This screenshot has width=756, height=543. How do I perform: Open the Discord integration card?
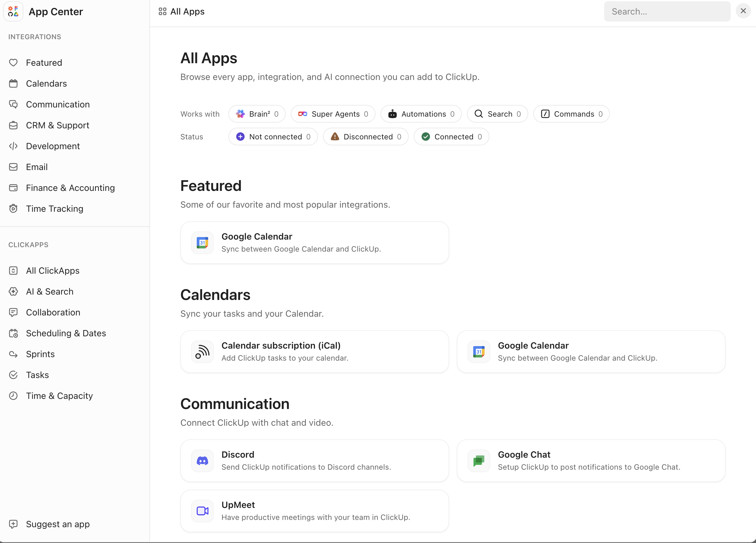click(x=314, y=461)
